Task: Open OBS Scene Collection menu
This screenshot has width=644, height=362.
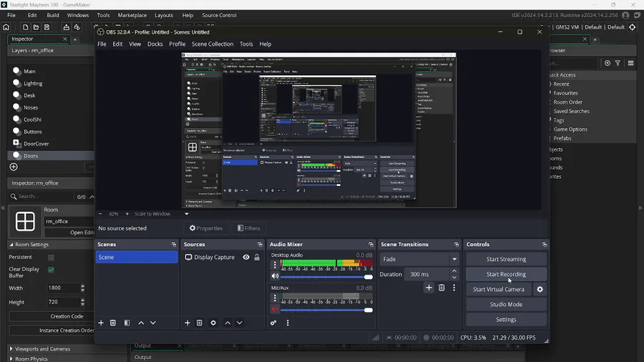Action: pyautogui.click(x=213, y=44)
